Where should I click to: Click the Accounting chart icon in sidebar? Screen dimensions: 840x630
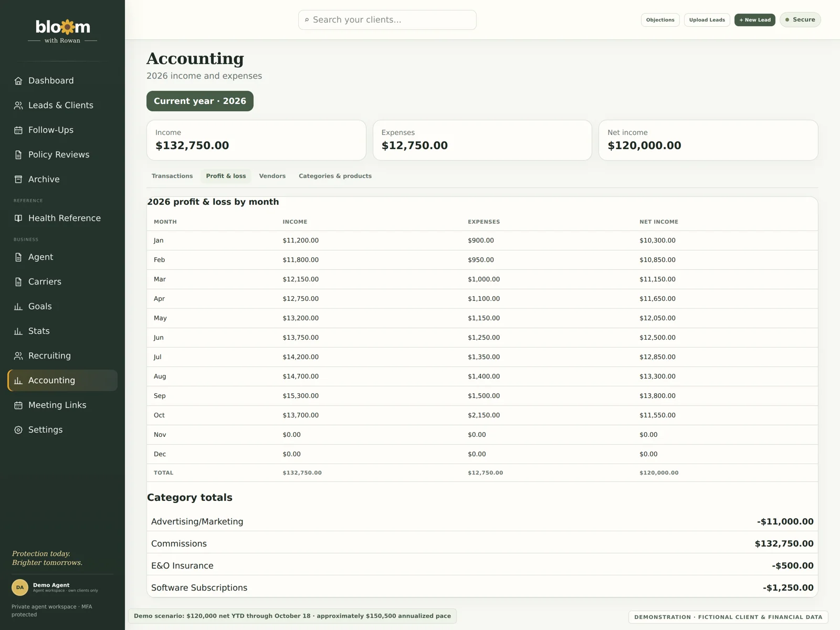[18, 381]
